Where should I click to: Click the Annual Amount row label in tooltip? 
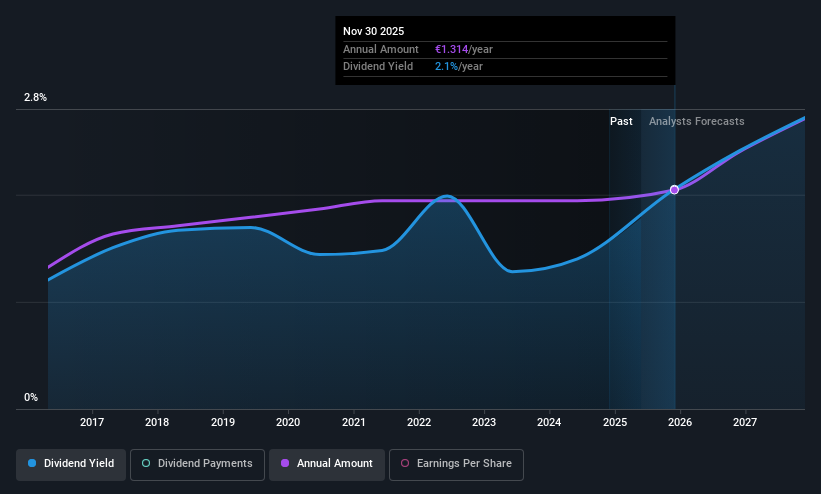[x=381, y=49]
